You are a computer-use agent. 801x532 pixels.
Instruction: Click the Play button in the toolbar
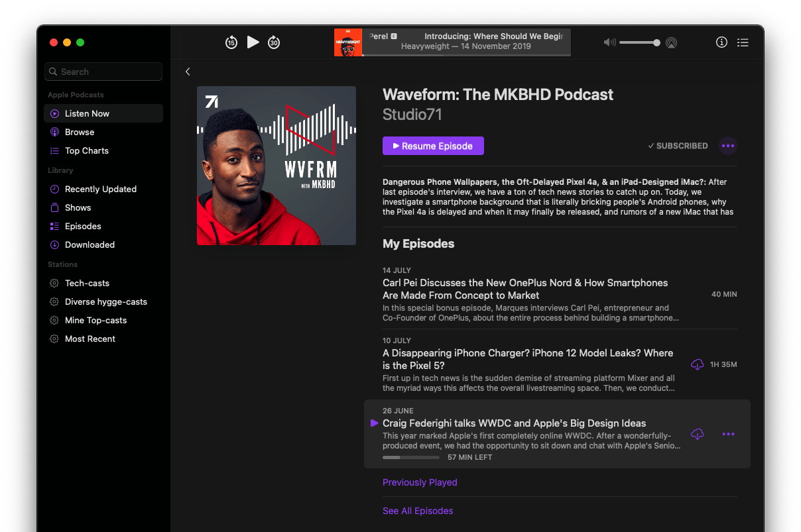coord(253,42)
